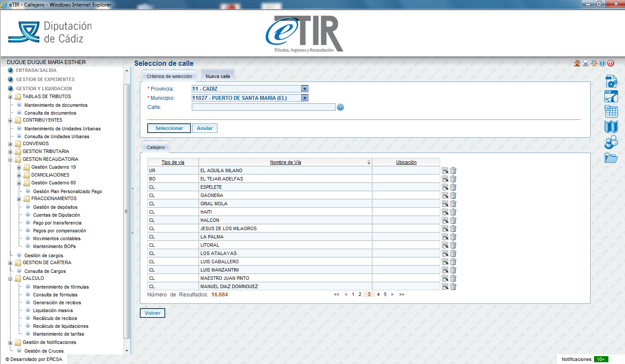
Task: Delete the JESUS DE LOS MILAGROS row
Action: click(453, 228)
